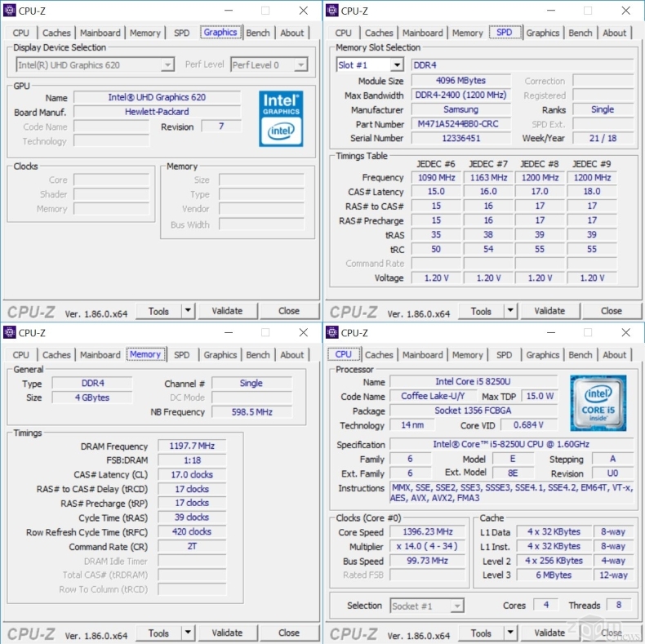The image size is (645, 644).
Task: Minimize the window showing the Graphics tab
Action: (x=227, y=11)
